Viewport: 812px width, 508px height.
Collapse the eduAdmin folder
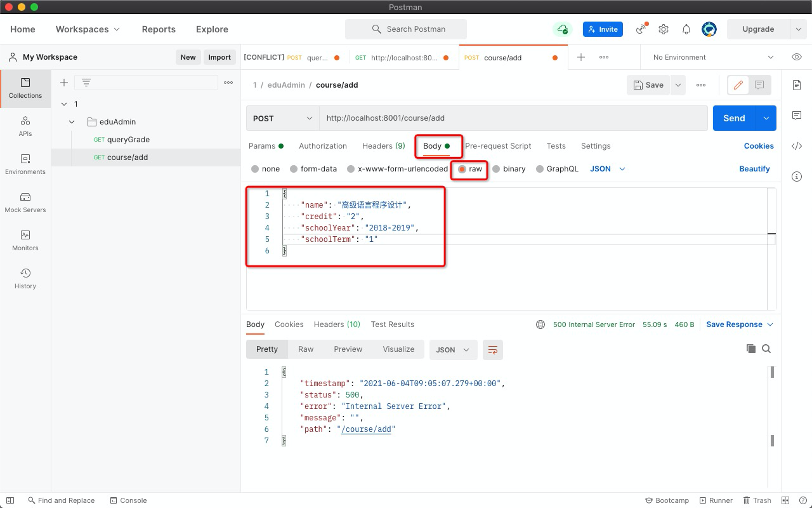tap(72, 122)
